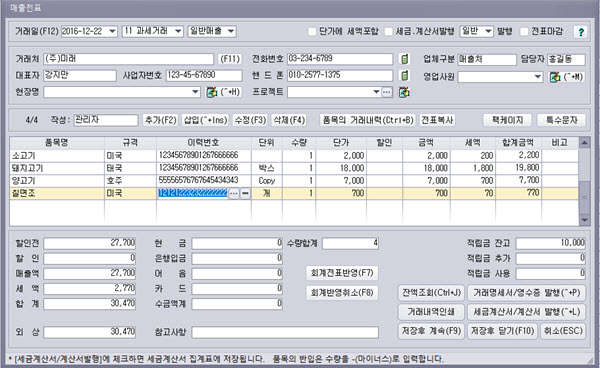Click the 합계금액 column header

point(518,143)
